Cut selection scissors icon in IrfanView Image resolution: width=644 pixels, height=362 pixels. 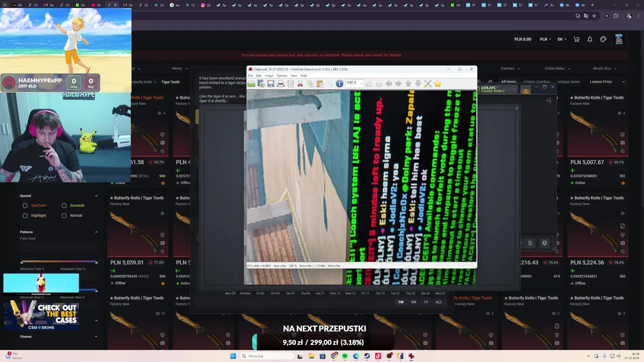(300, 83)
